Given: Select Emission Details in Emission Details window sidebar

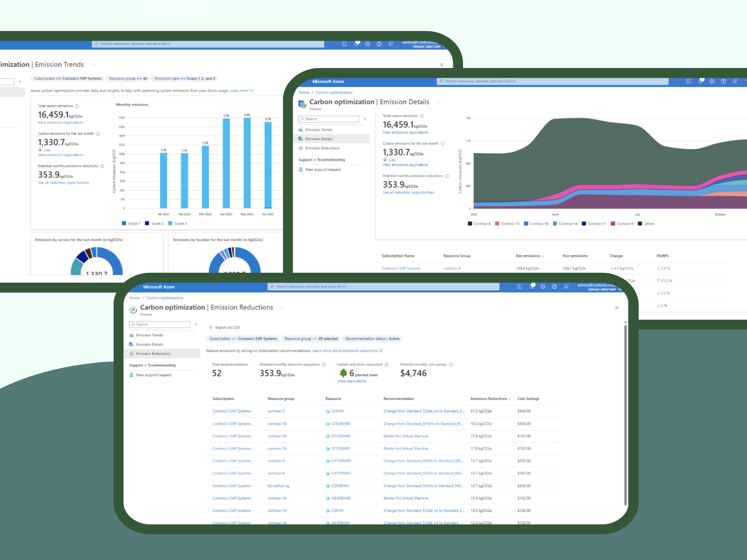Looking at the screenshot, I should tap(319, 139).
